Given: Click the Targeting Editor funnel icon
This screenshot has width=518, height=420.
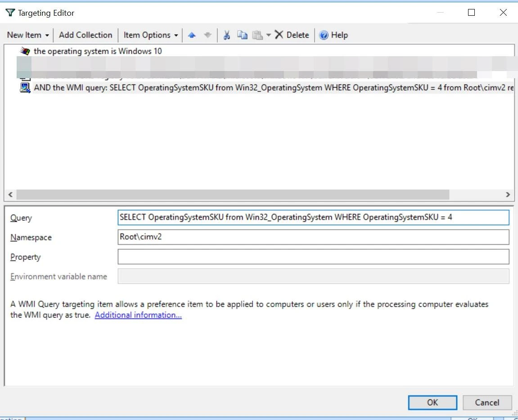Looking at the screenshot, I should pyautogui.click(x=10, y=13).
